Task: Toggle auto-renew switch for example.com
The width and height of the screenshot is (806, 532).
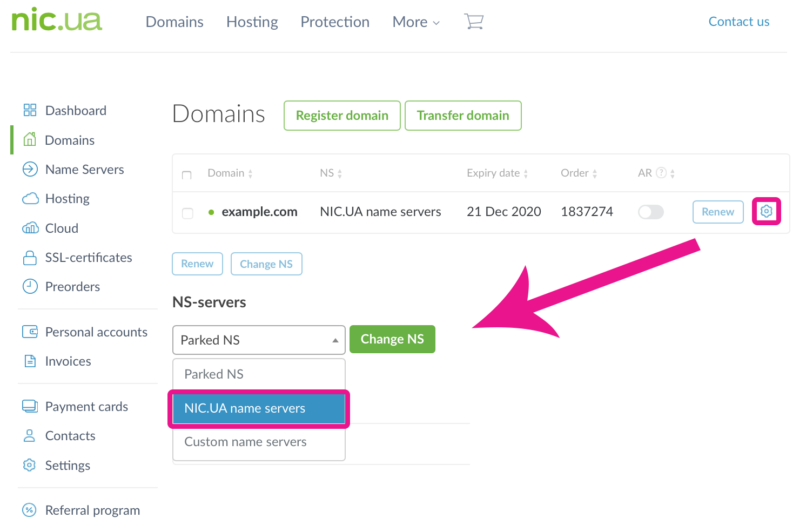Action: (650, 212)
